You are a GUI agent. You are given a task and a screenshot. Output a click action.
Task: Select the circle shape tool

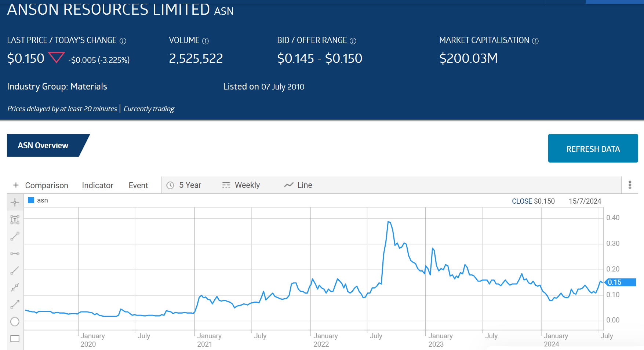pyautogui.click(x=15, y=321)
